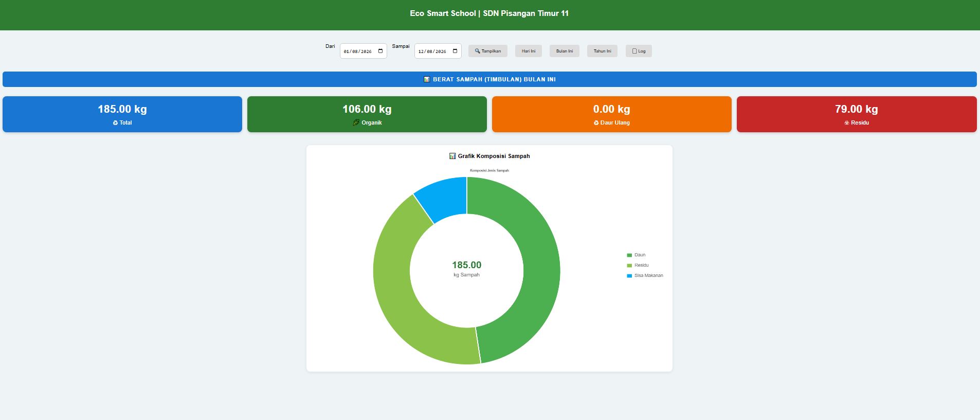Click the radioactive icon beside Residu label
980x420 pixels.
point(846,123)
